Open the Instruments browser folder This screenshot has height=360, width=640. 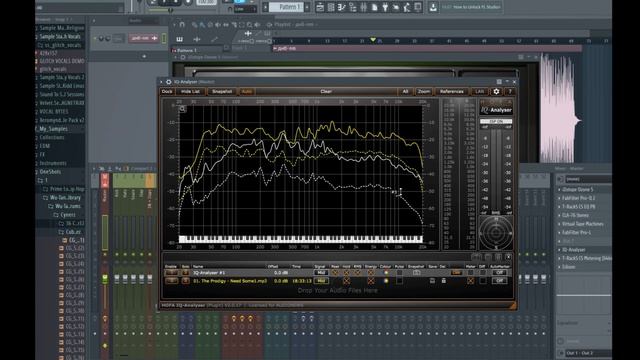click(53, 163)
